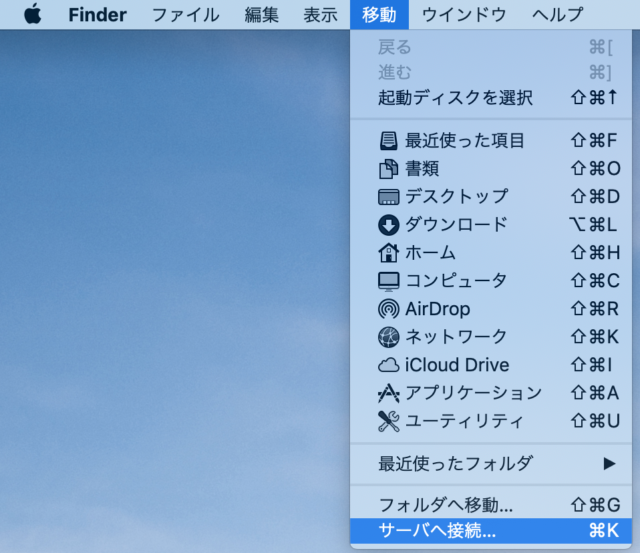This screenshot has width=640, height=553.
Task: Click the ⇧⌘G shortcut text
Action: coord(595,505)
